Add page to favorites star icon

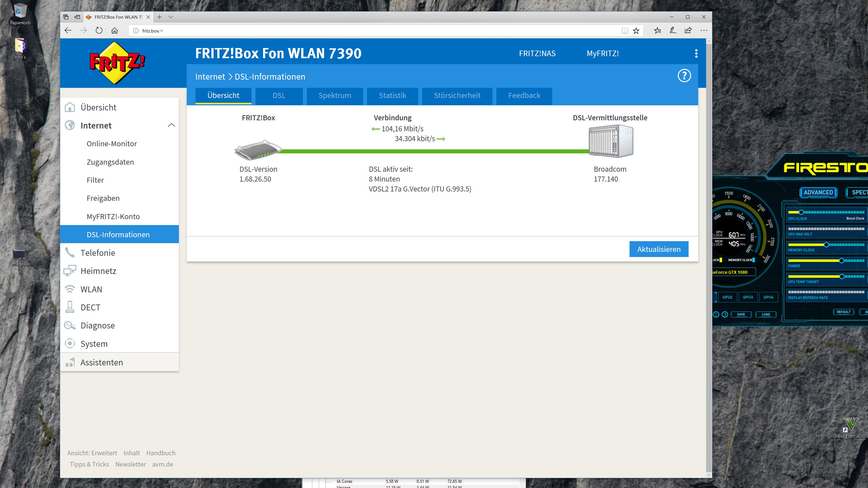click(x=636, y=31)
